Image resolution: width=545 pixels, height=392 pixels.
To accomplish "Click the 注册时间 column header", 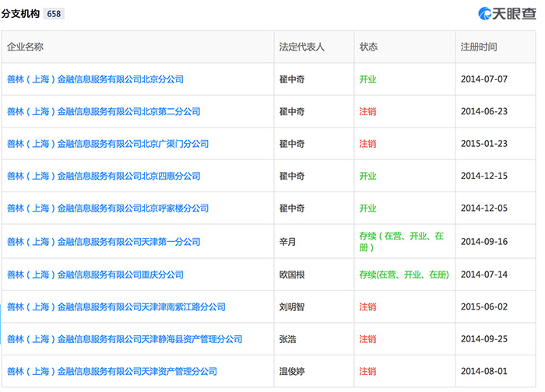I will [x=479, y=47].
